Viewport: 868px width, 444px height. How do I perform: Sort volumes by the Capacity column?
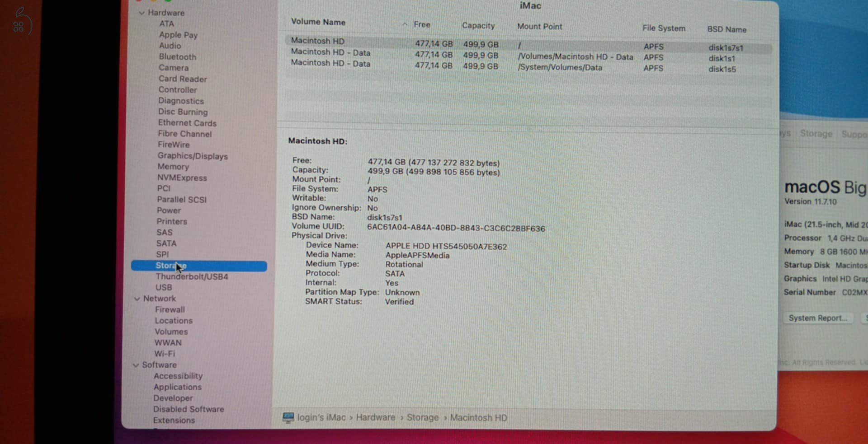(478, 25)
